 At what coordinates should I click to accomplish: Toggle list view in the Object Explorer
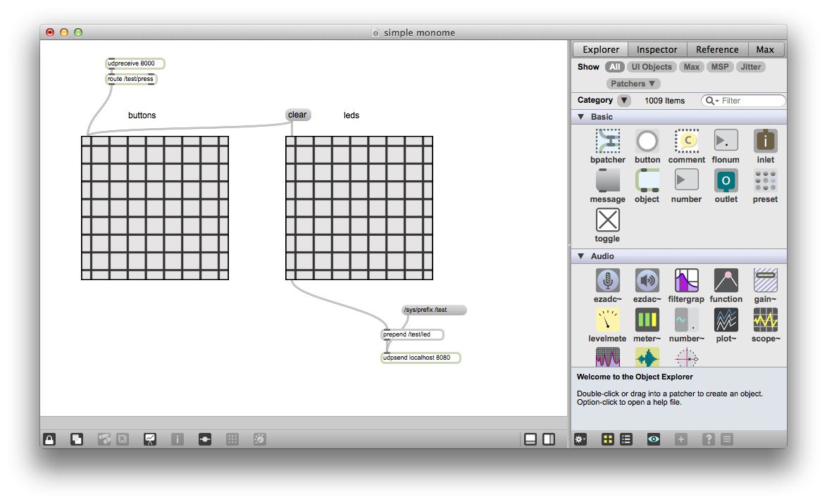[626, 439]
